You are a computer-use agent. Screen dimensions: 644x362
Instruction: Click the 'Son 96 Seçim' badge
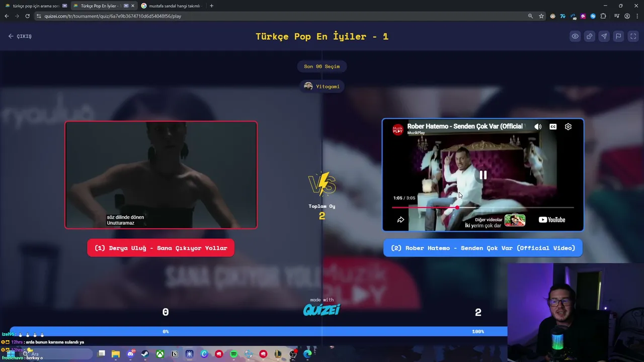point(322,66)
